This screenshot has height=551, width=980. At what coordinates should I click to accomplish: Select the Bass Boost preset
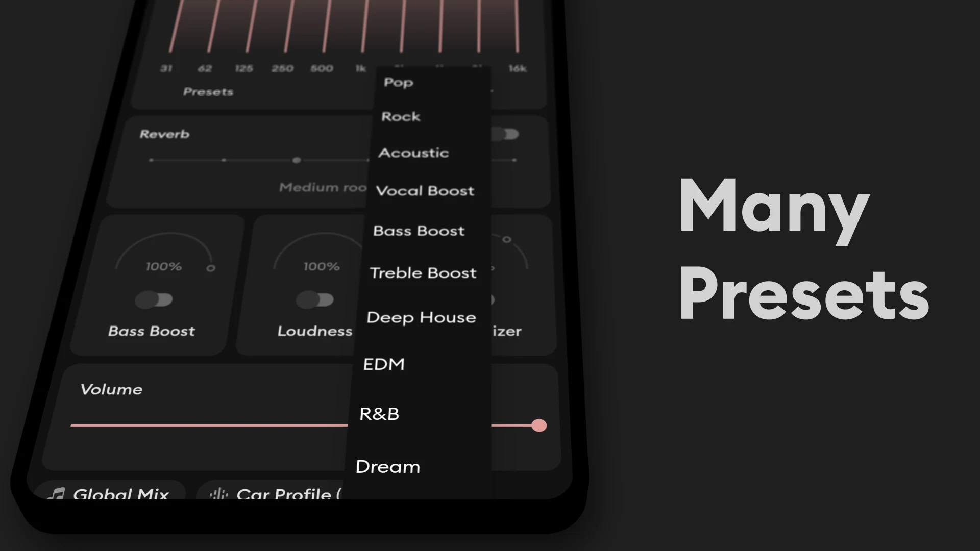click(x=419, y=230)
